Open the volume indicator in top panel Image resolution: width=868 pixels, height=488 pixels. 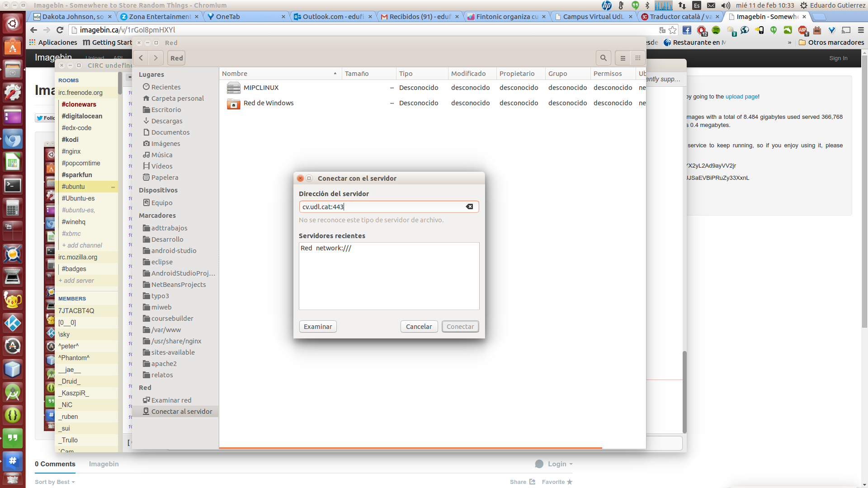point(726,5)
